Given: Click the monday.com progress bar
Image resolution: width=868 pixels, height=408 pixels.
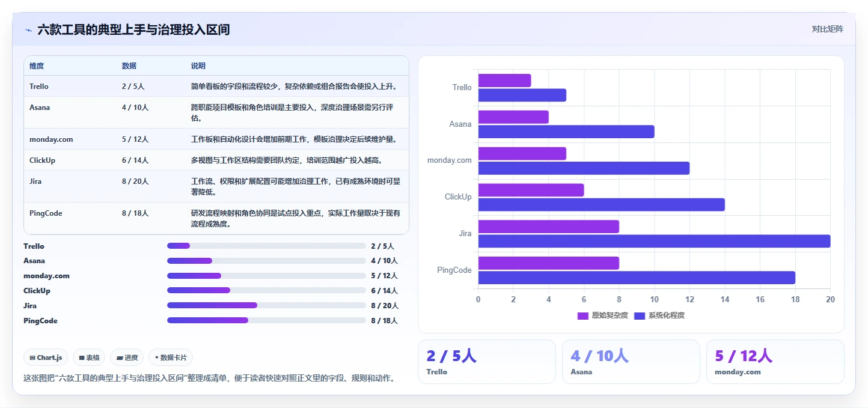Looking at the screenshot, I should coord(266,276).
